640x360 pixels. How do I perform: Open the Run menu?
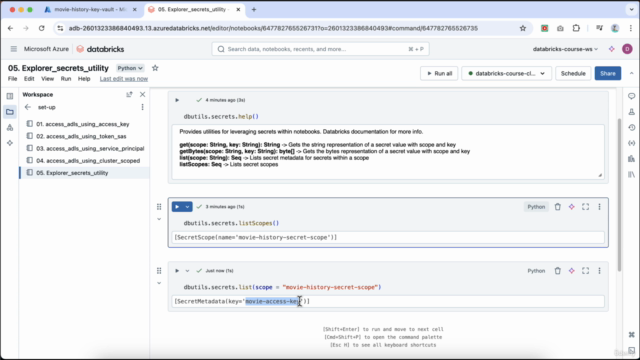point(66,79)
